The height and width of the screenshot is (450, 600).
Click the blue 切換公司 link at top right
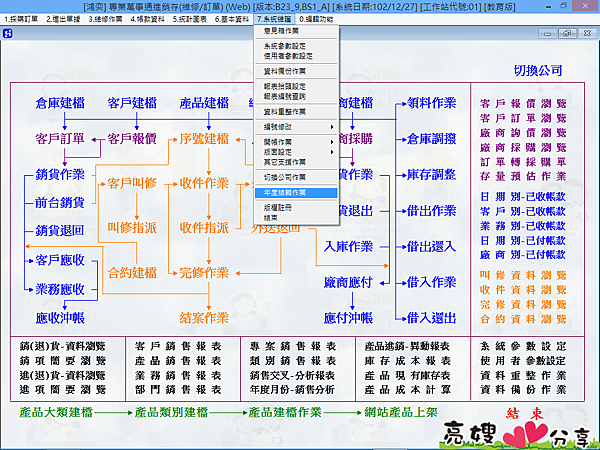pyautogui.click(x=538, y=70)
